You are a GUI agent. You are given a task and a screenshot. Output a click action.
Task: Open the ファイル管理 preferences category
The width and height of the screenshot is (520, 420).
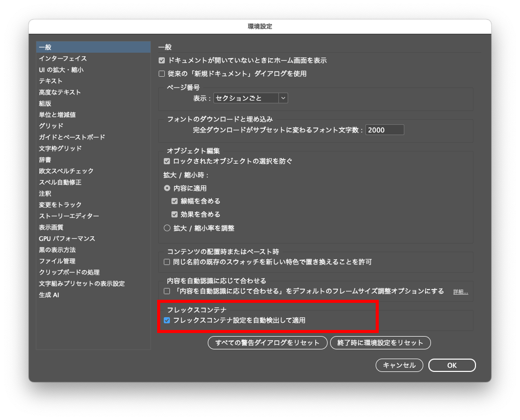click(x=57, y=261)
